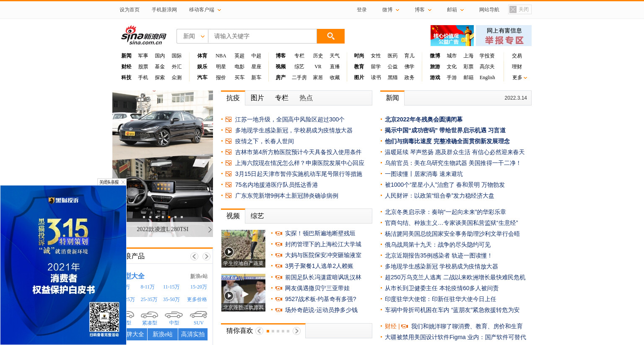Image resolution: width=644 pixels, height=345 pixels.
Task: Switch to the 热点 tab
Action: pyautogui.click(x=306, y=98)
